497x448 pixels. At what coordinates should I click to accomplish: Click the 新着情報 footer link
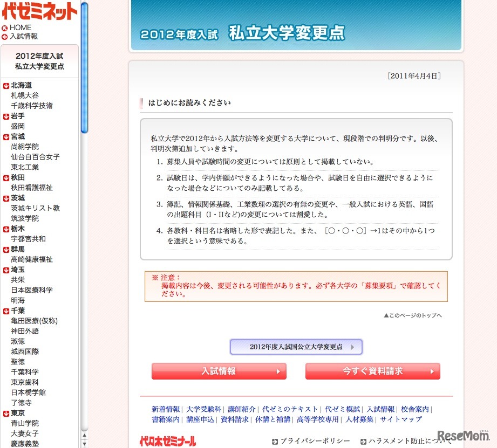[166, 409]
